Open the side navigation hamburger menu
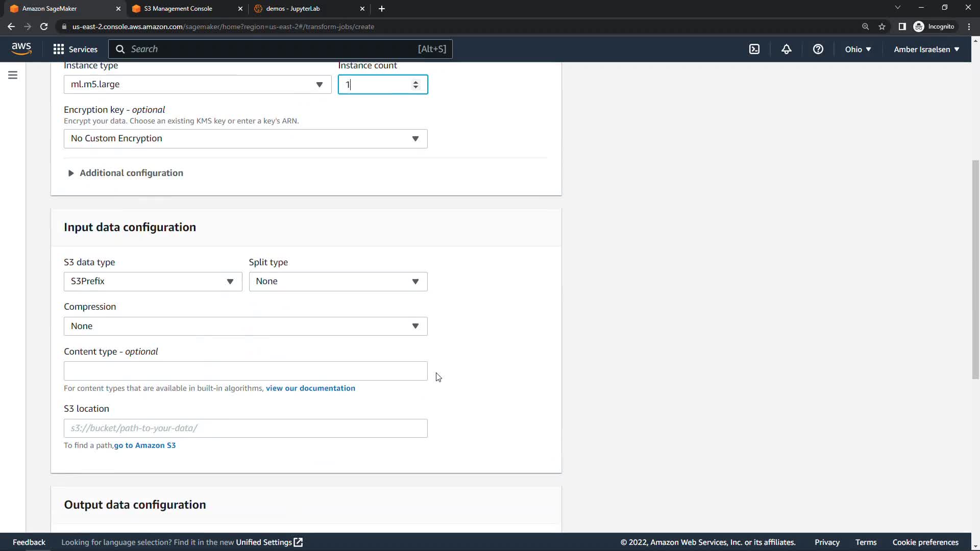 pos(13,75)
